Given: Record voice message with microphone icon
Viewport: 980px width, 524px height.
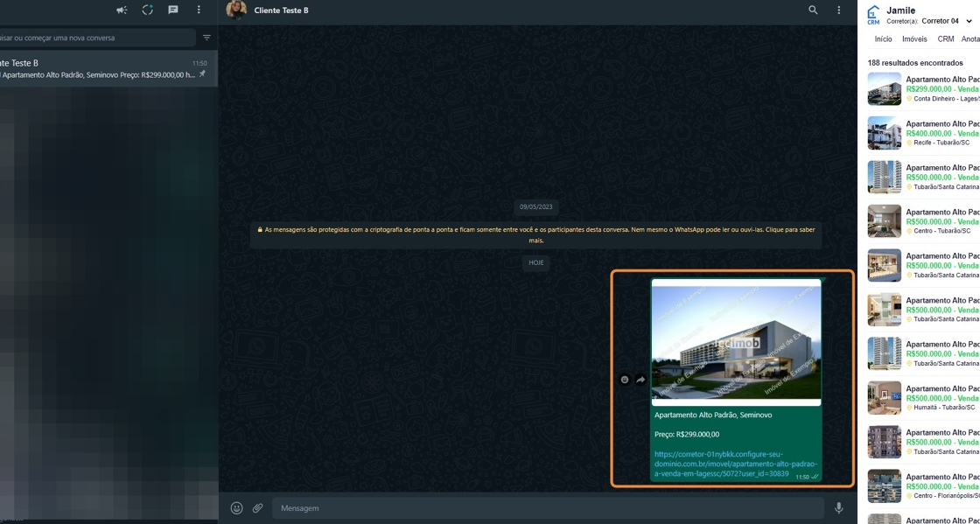Looking at the screenshot, I should [x=838, y=507].
